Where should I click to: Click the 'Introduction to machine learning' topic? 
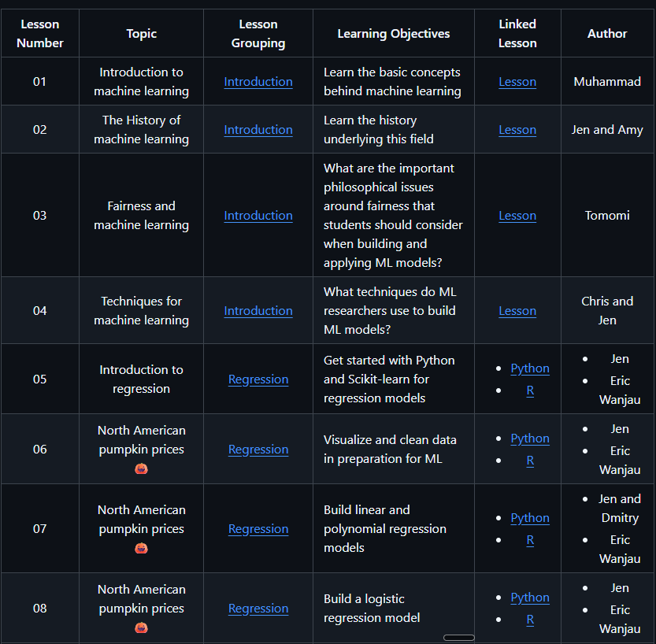(x=142, y=82)
